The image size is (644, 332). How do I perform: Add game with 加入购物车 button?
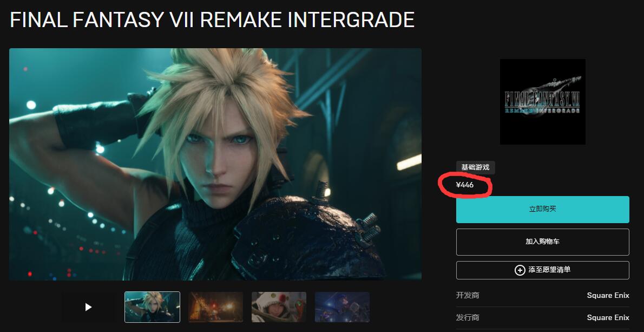coord(543,242)
